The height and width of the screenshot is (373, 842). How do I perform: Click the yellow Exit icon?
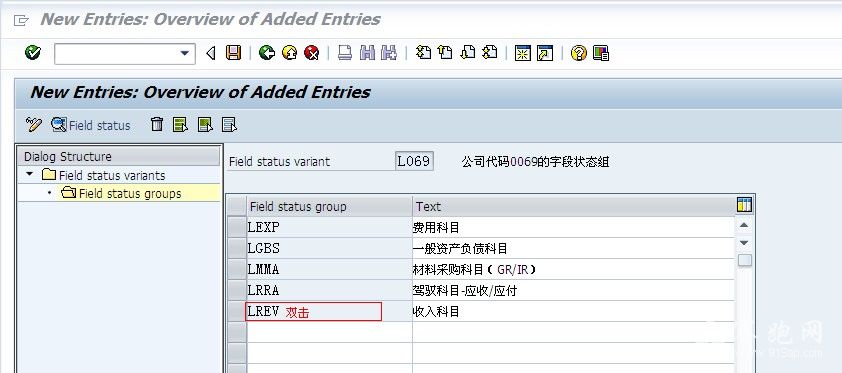tap(289, 53)
